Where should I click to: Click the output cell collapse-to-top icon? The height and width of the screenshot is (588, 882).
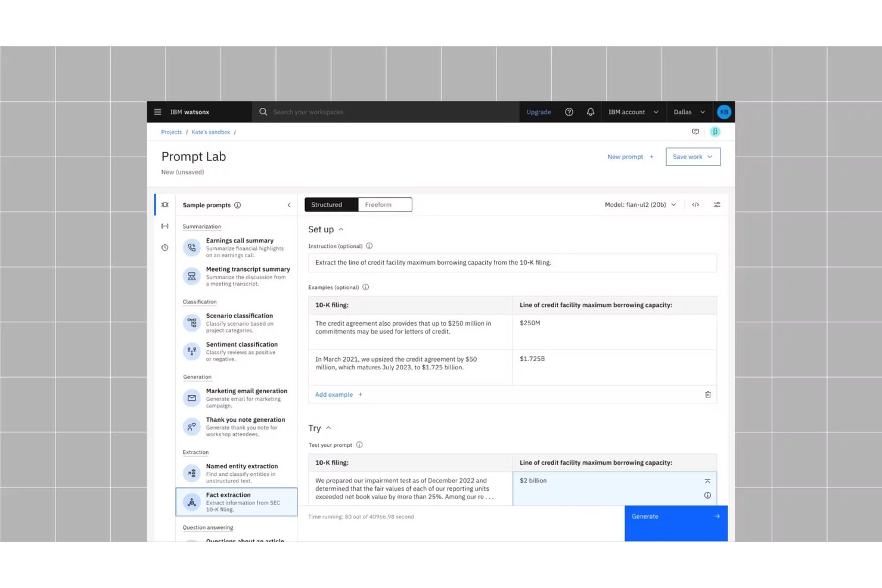click(707, 481)
